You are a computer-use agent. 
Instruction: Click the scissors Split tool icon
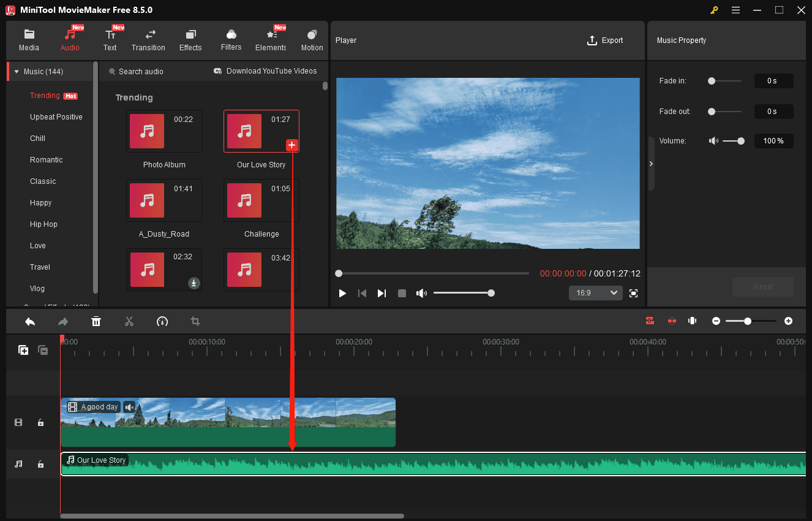coord(129,321)
